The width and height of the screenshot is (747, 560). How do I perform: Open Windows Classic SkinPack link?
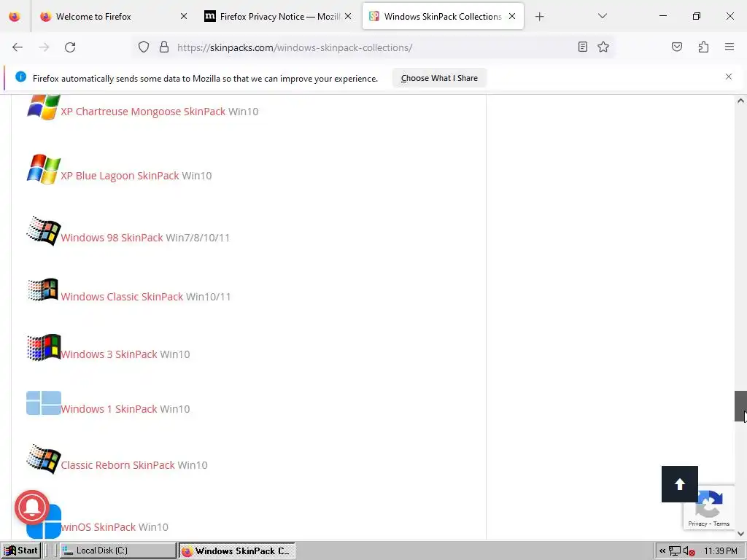tap(122, 297)
